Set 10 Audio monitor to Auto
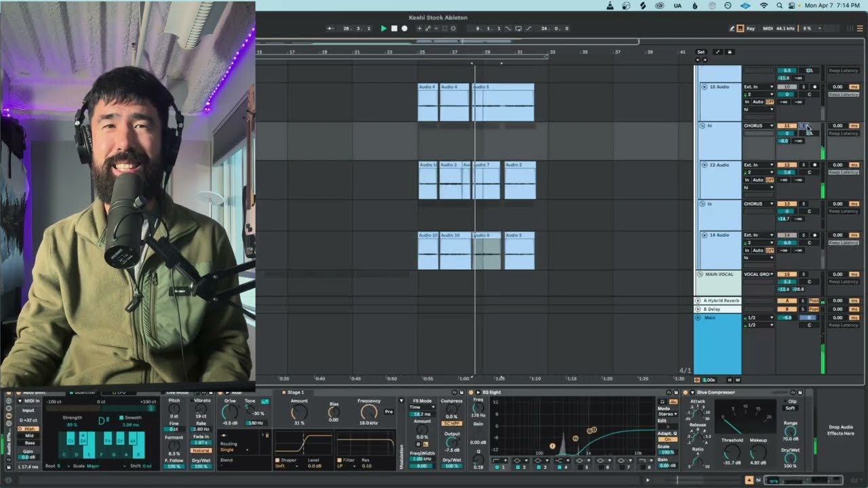Screen dimensions: 868x488 pyautogui.click(x=757, y=102)
